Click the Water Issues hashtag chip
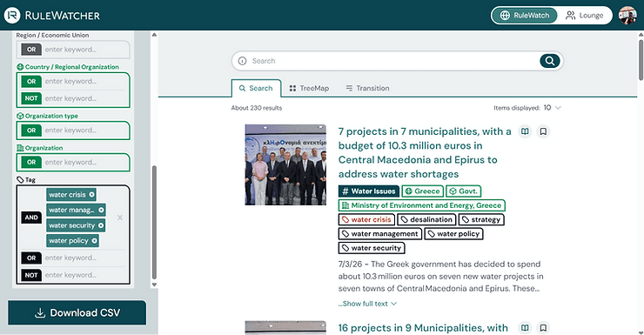The image size is (644, 335). click(369, 191)
